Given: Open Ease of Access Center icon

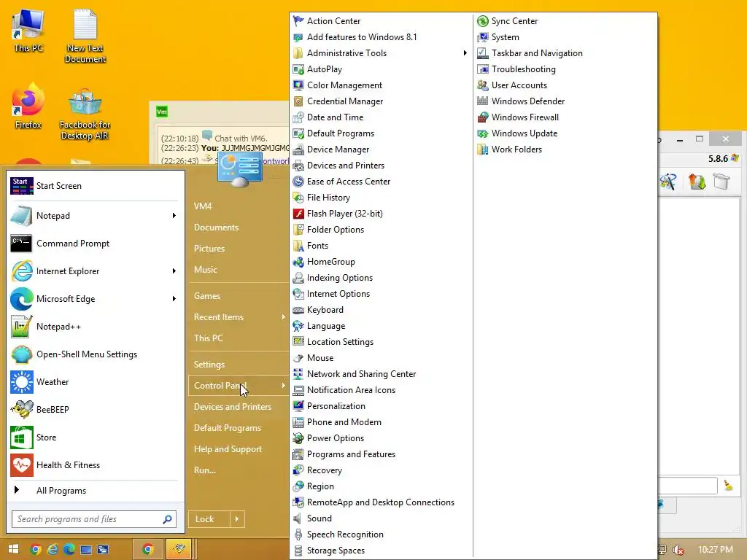Looking at the screenshot, I should pos(298,182).
